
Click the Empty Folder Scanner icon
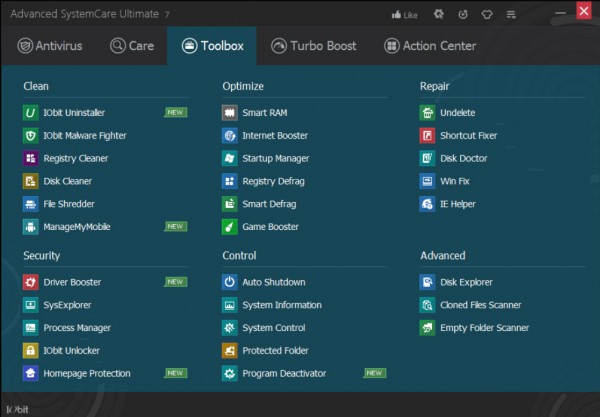[427, 328]
